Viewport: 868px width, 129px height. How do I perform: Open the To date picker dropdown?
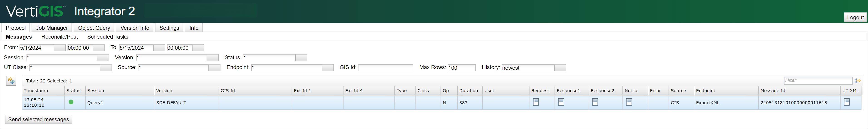tap(159, 48)
